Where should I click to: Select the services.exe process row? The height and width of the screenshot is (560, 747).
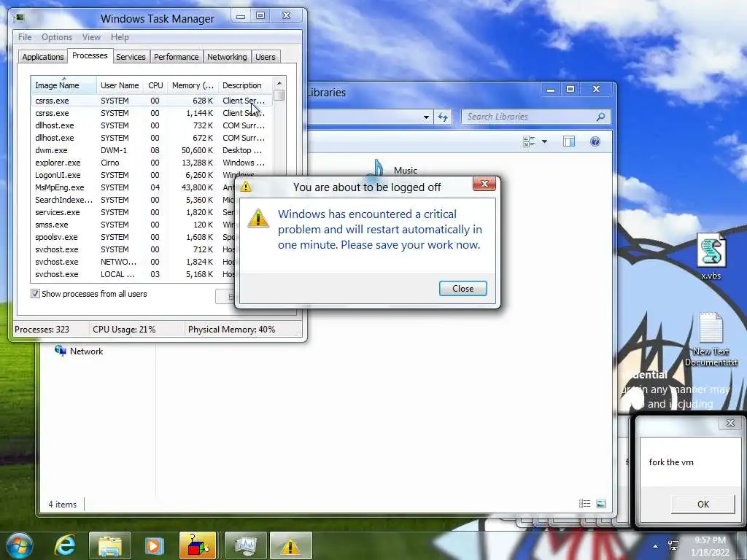(133, 212)
